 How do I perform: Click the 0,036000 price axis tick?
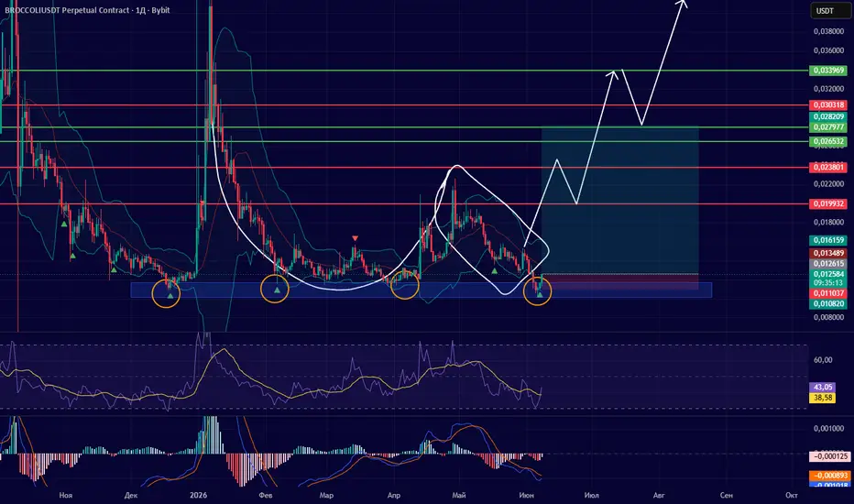coord(828,50)
